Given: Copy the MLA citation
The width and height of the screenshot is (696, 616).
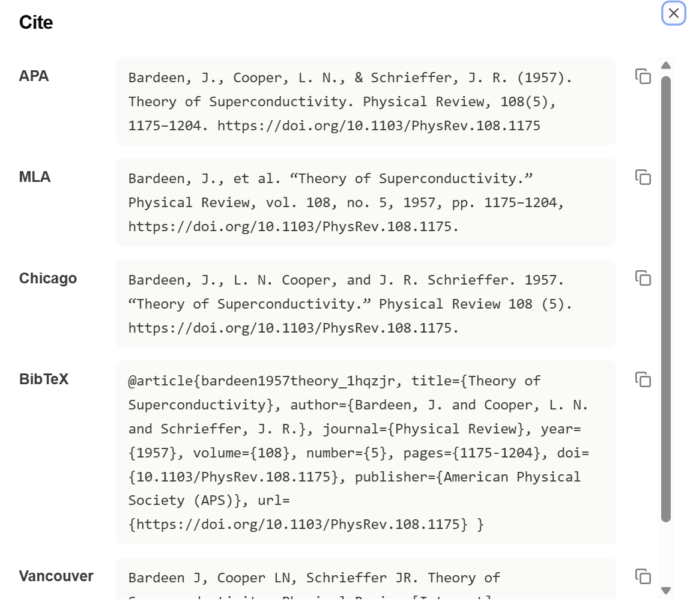Looking at the screenshot, I should [x=643, y=177].
